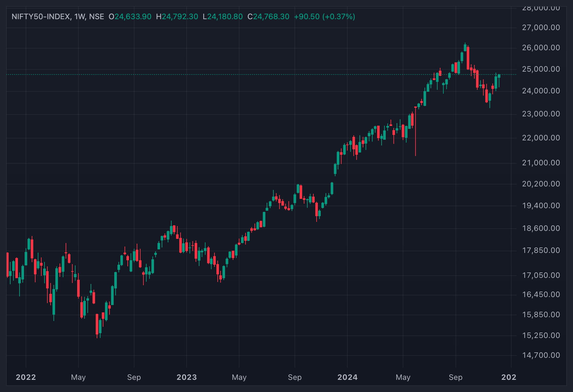
Task: Click the 1W interval in legend
Action: (x=79, y=17)
